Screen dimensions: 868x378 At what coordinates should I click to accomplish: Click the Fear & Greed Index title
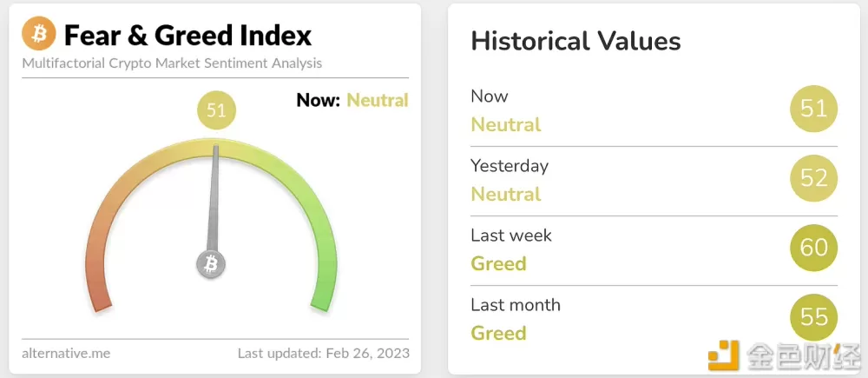click(188, 36)
